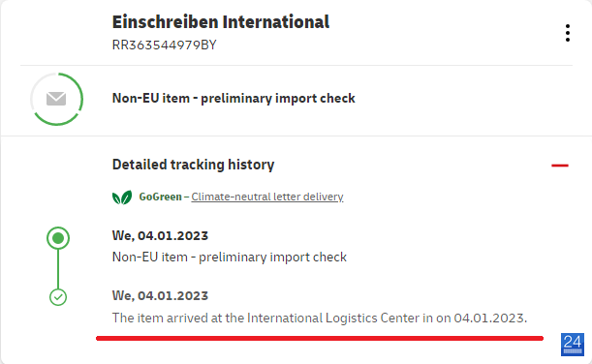Screen dimensions: 592x364
Task: Click the blue 24 badge icon
Action: point(573,345)
